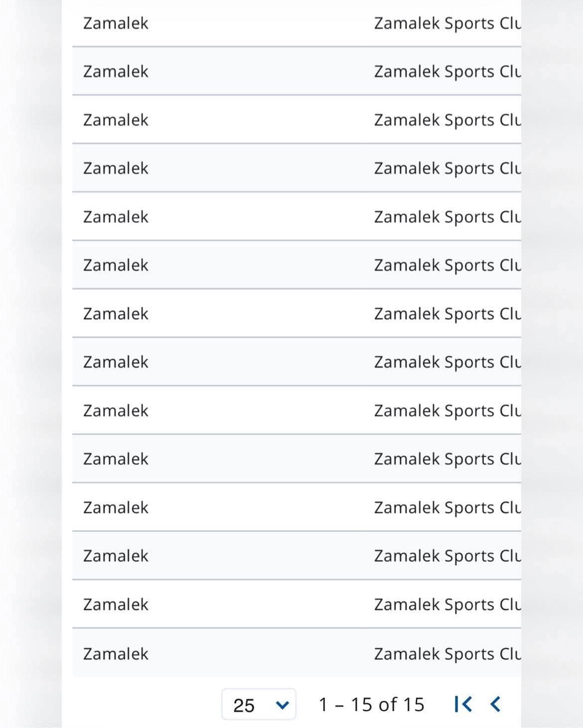Click Zamalek Sports Club in third-to-last row
583x728 pixels.
click(x=447, y=556)
